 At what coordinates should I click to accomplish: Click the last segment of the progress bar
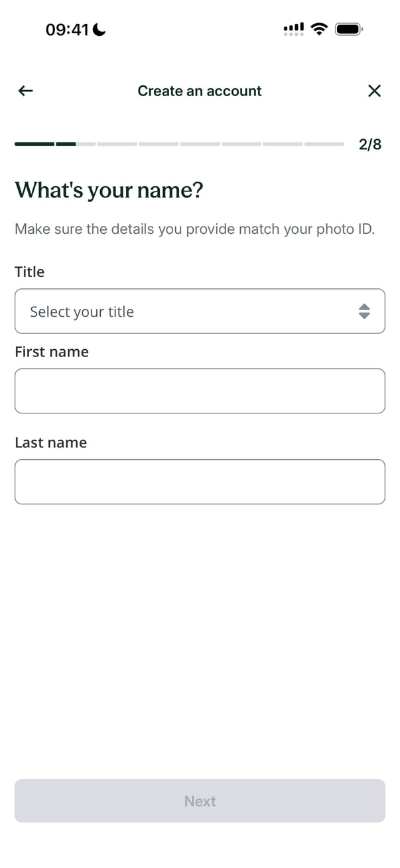tap(324, 144)
